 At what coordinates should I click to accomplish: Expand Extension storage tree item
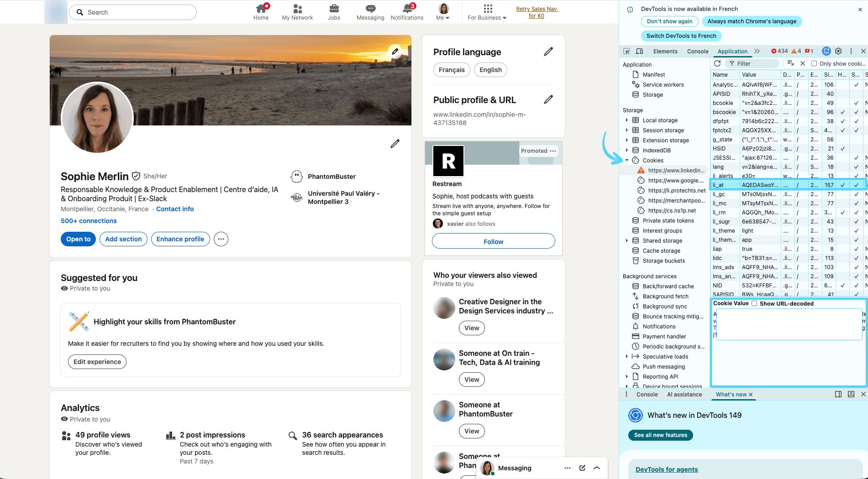[626, 141]
